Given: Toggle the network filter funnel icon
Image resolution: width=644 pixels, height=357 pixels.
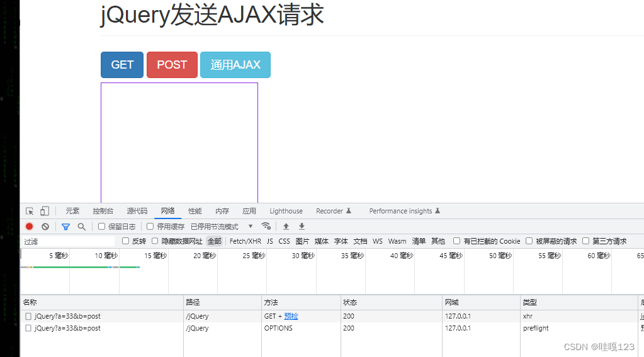Looking at the screenshot, I should (65, 227).
